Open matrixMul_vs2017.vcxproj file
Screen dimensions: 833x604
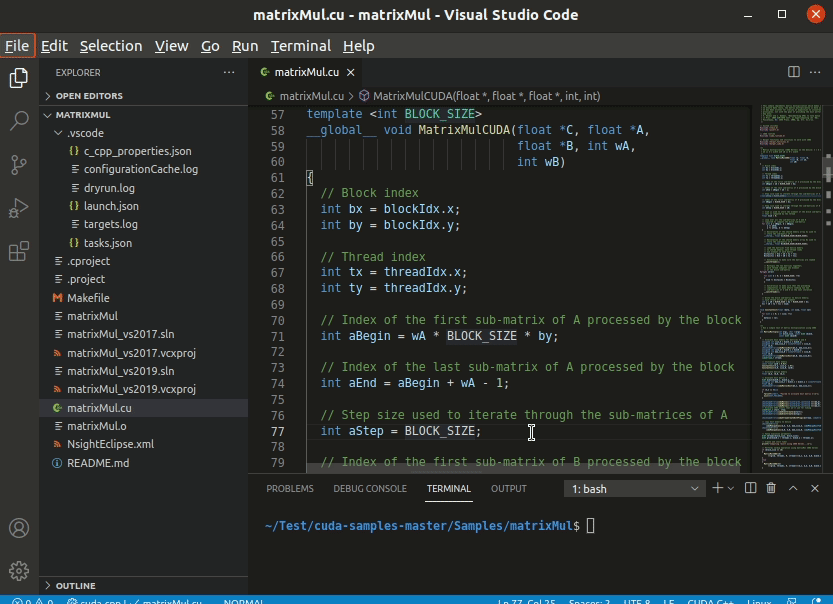tap(143, 353)
